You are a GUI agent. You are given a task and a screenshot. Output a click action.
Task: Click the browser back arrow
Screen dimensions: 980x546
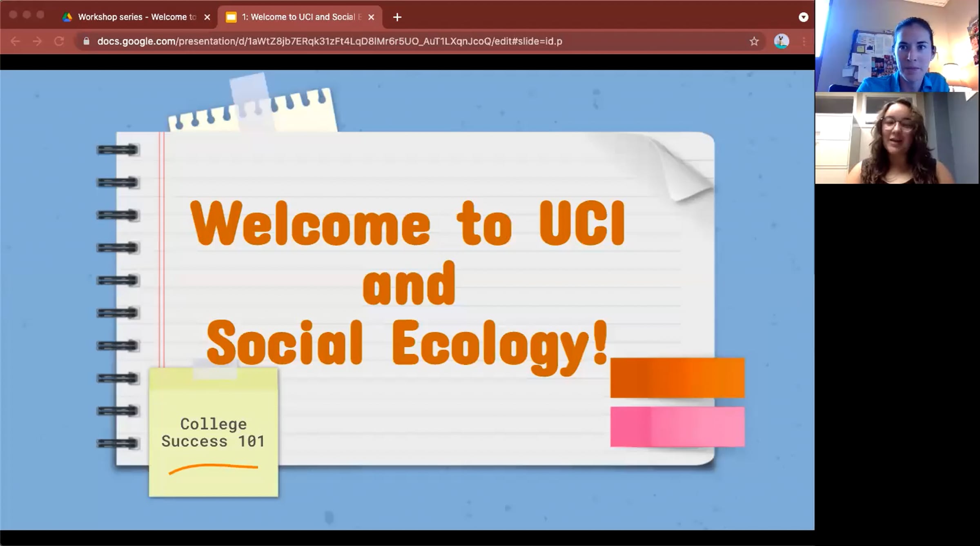[x=15, y=41]
